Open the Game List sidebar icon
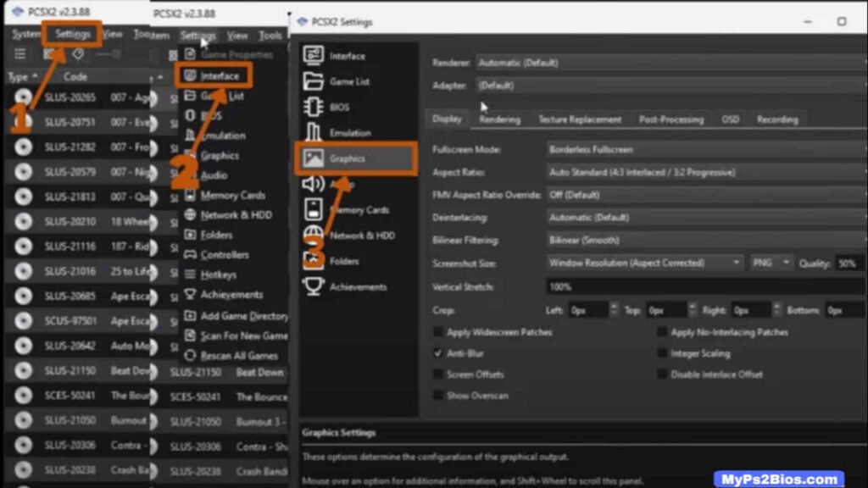Image resolution: width=868 pixels, height=488 pixels. (313, 81)
